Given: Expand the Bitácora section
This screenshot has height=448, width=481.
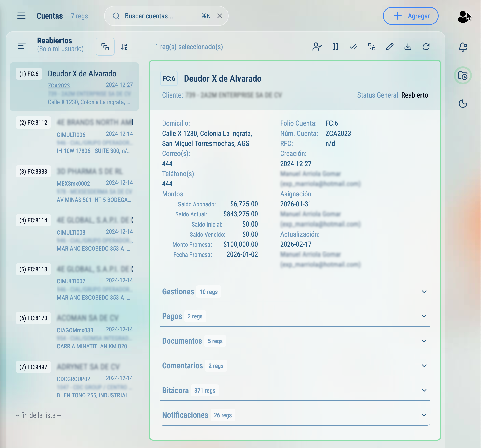Looking at the screenshot, I should point(424,390).
